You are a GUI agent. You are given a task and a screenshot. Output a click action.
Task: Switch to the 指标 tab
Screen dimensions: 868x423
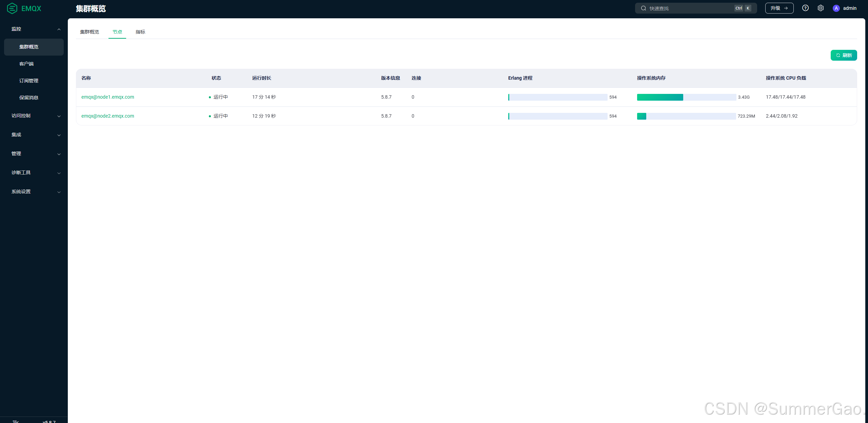point(140,32)
